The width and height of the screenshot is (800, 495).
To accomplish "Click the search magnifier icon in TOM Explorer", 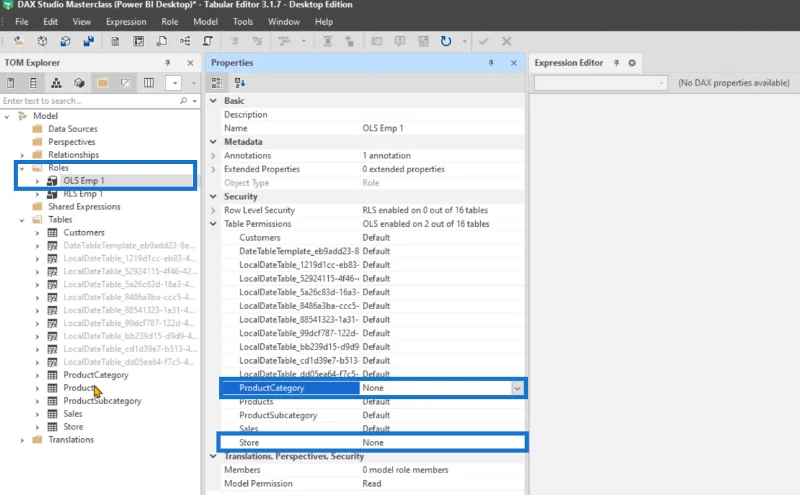I will (x=183, y=101).
